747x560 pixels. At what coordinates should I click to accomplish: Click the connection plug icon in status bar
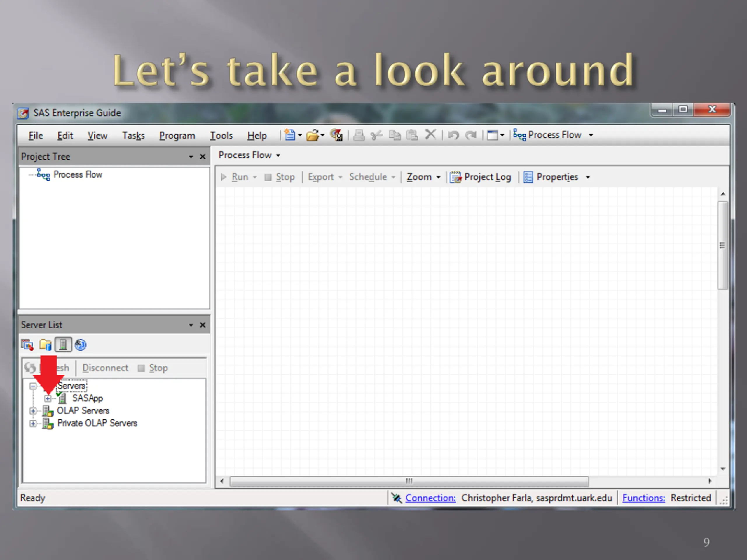397,498
